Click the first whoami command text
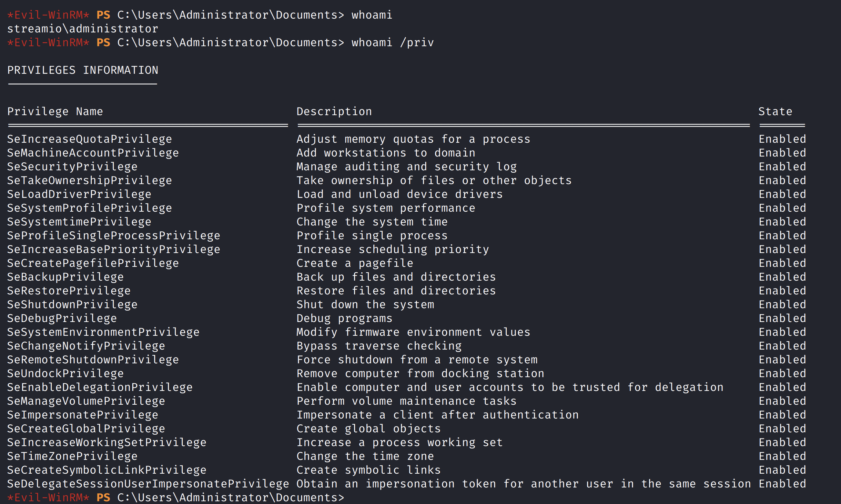This screenshot has width=841, height=504. pos(372,15)
